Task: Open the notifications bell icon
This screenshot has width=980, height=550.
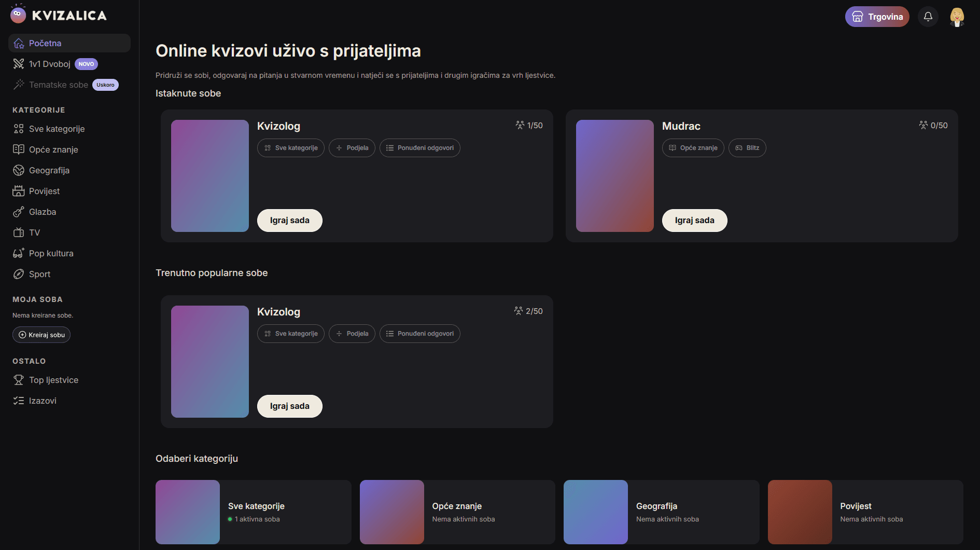Action: (x=928, y=17)
